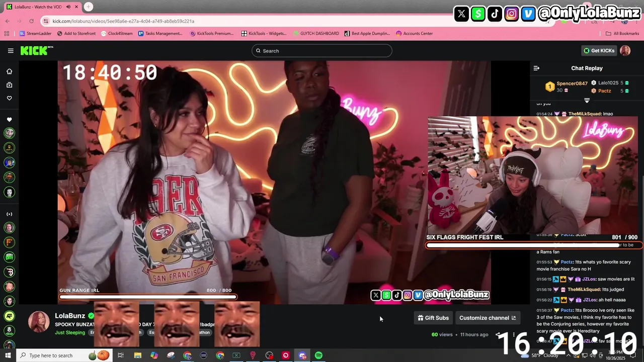This screenshot has height=362, width=644.
Task: Click Windows taskbar search box
Action: click(64, 355)
